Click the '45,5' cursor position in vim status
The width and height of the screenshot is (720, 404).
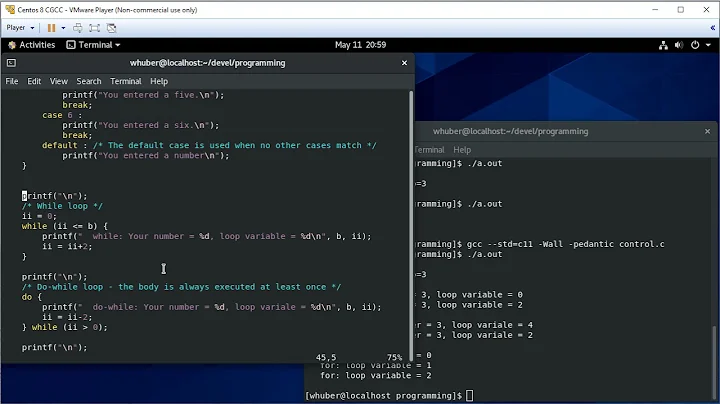coord(326,357)
